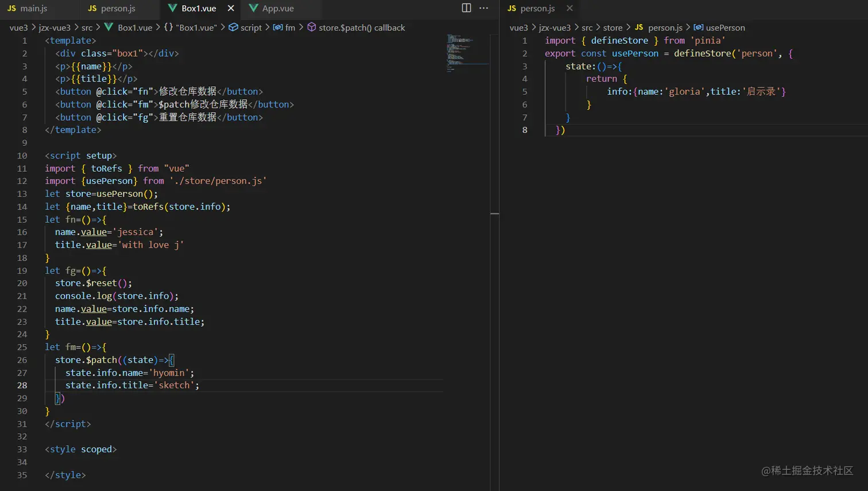The image size is (868, 491).
Task: Open vue3 breadcrumb above Box1.vue editor
Action: click(x=18, y=28)
